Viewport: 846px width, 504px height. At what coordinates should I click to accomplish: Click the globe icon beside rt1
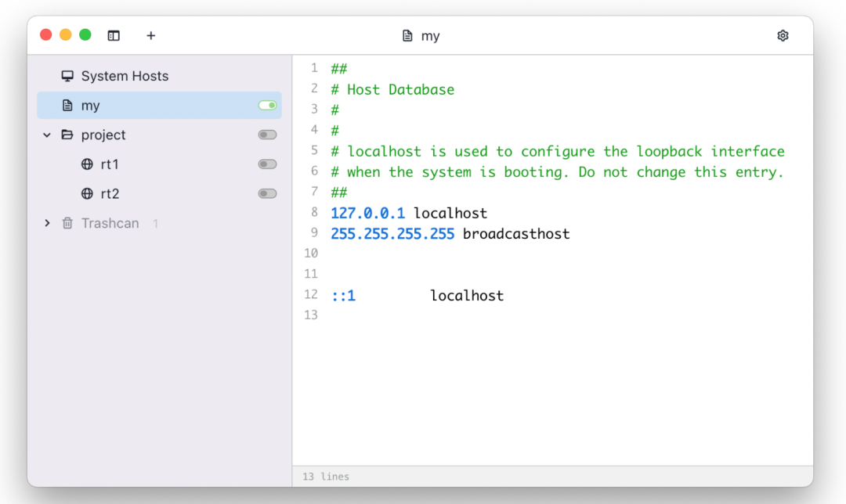coord(87,164)
